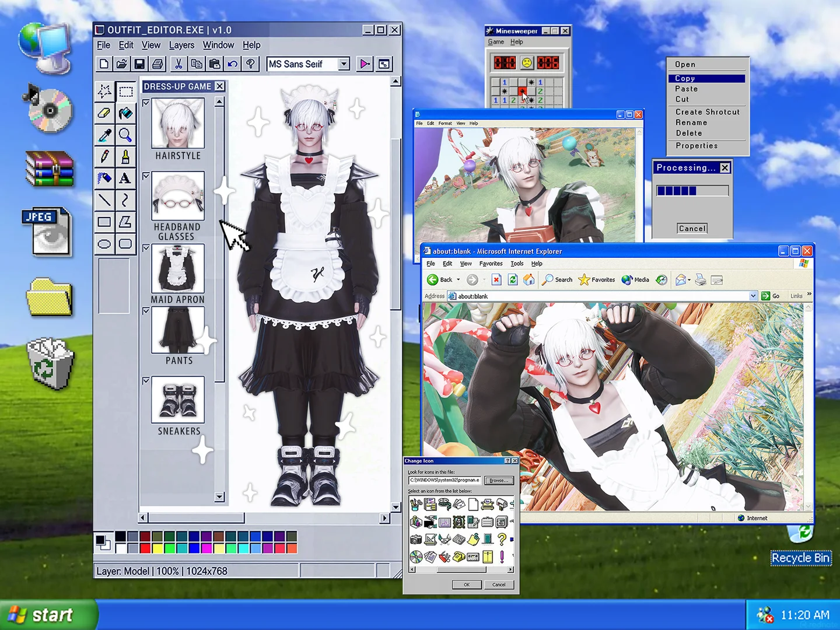Click the Cut scissors toolbar icon

click(x=178, y=64)
